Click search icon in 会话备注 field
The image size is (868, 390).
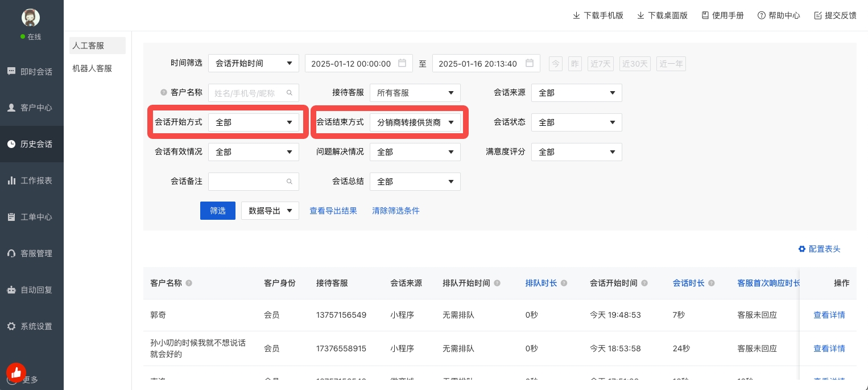[290, 182]
